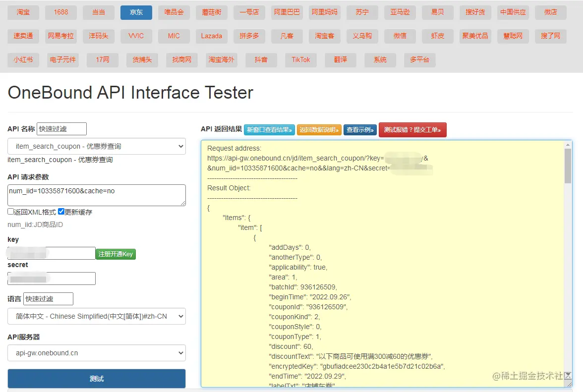Switch to the VVIC tab
The width and height of the screenshot is (583, 392).
(x=136, y=36)
